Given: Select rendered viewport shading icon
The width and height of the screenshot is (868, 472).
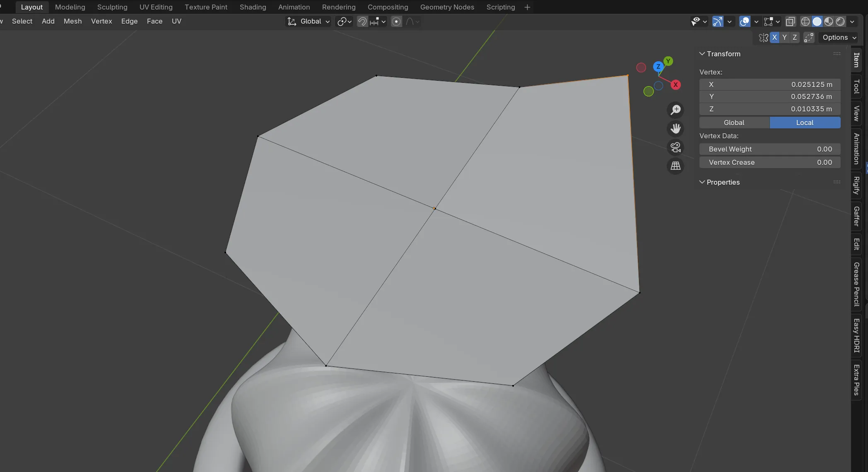Looking at the screenshot, I should click(x=840, y=21).
